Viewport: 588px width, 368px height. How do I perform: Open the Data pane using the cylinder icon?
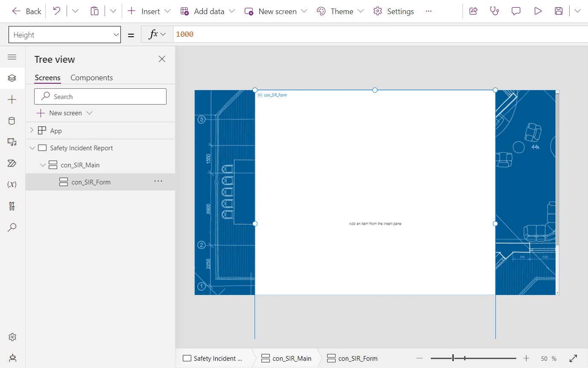(12, 121)
